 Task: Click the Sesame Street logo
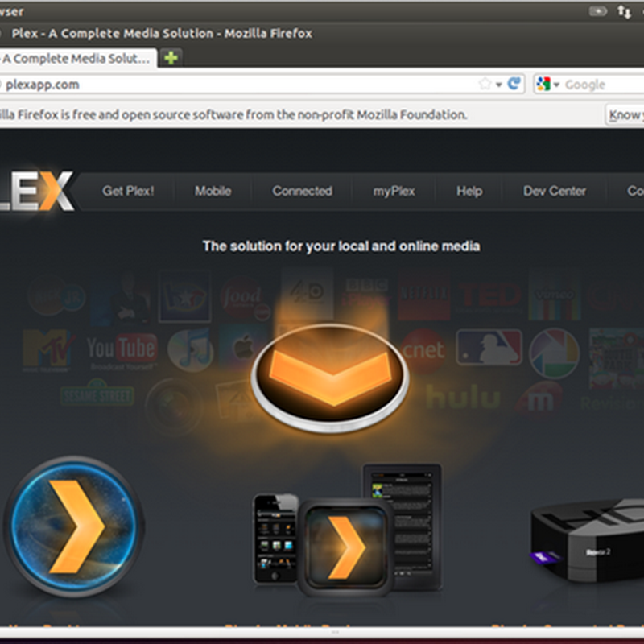97,394
